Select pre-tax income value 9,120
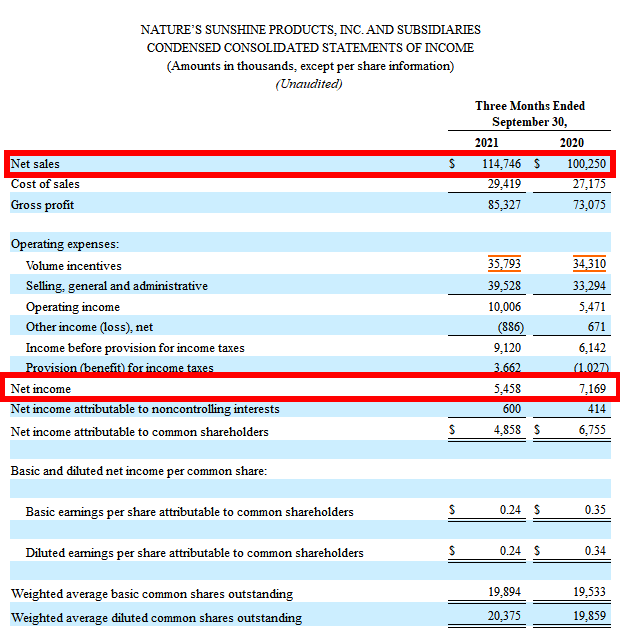The image size is (620, 637). click(x=507, y=348)
